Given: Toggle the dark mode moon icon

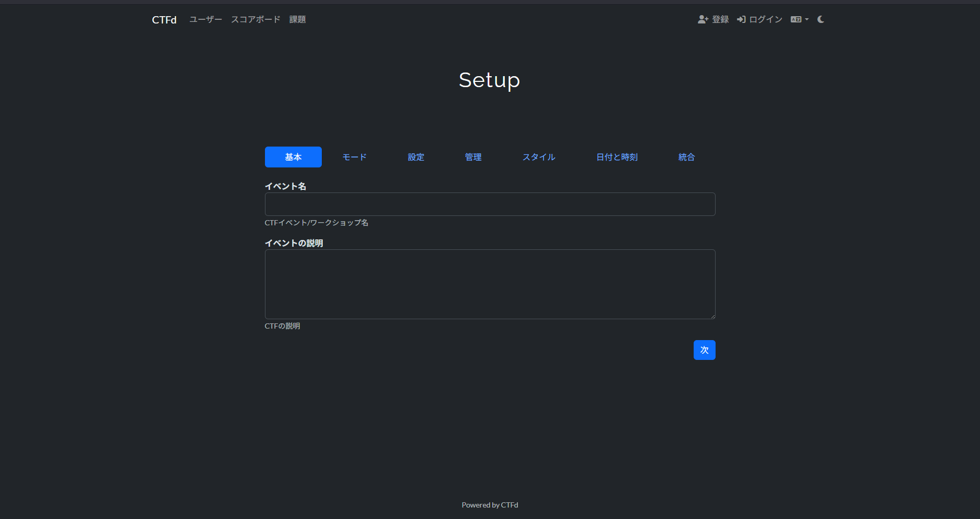Looking at the screenshot, I should click(x=820, y=19).
